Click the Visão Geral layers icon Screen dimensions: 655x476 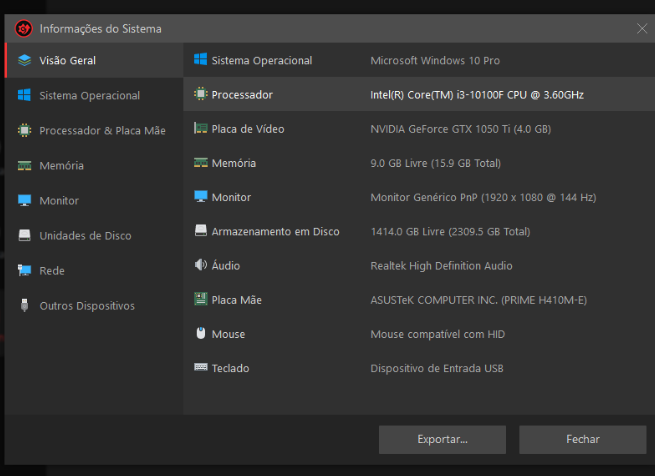[25, 60]
